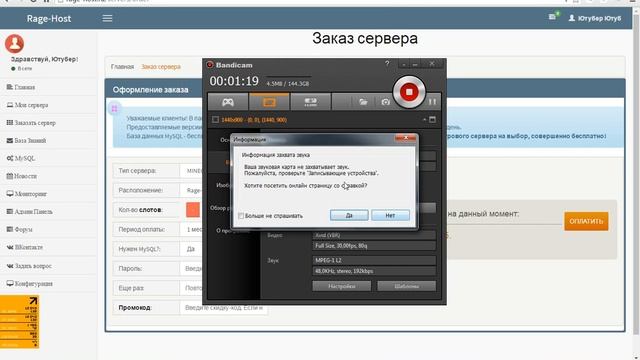Open Bandicam "Шаблоны" button
640x360 pixels.
pos(407,286)
